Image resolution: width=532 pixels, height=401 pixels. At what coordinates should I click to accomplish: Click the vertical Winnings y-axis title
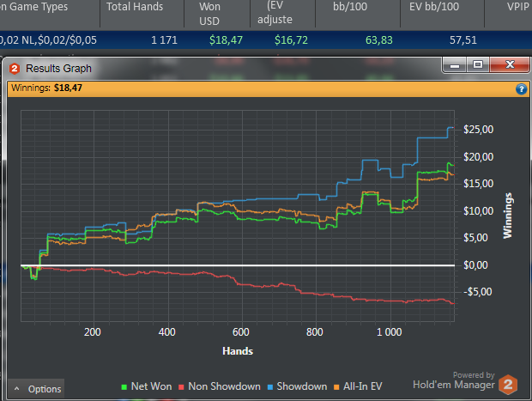pyautogui.click(x=508, y=216)
